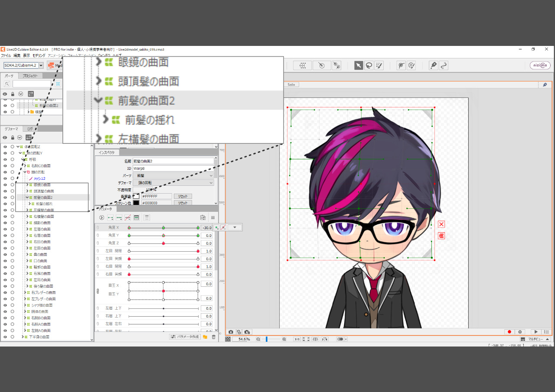
Task: Click the play button below canvas
Action: pos(536,332)
